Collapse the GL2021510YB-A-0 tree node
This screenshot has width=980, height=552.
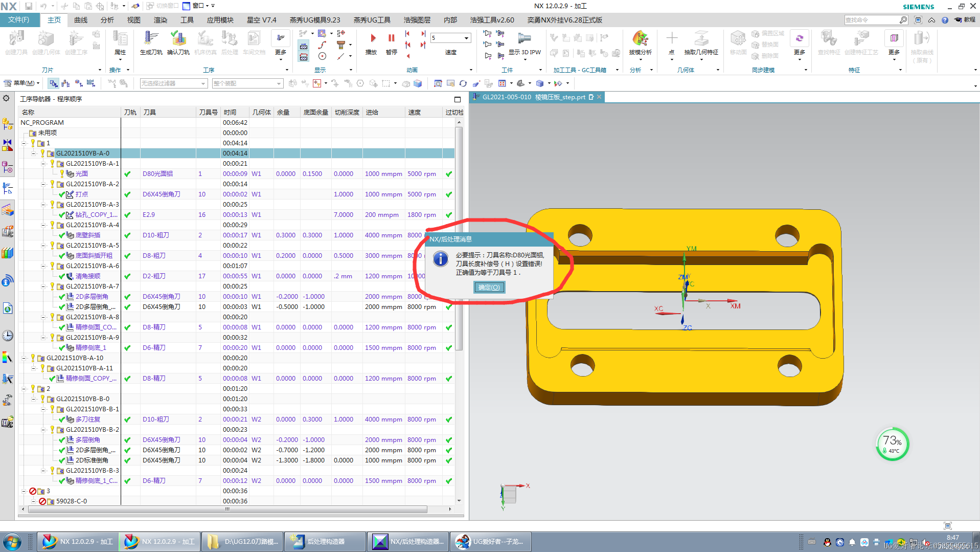coord(34,153)
